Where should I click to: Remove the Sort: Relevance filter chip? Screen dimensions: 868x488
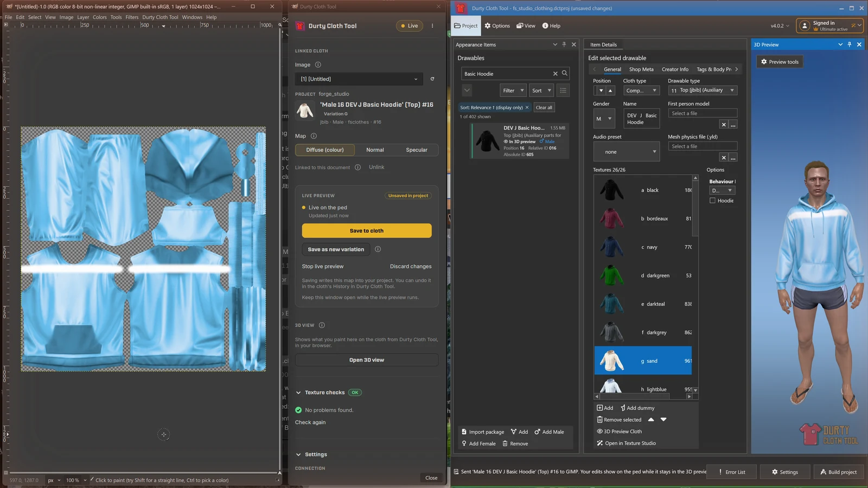527,107
